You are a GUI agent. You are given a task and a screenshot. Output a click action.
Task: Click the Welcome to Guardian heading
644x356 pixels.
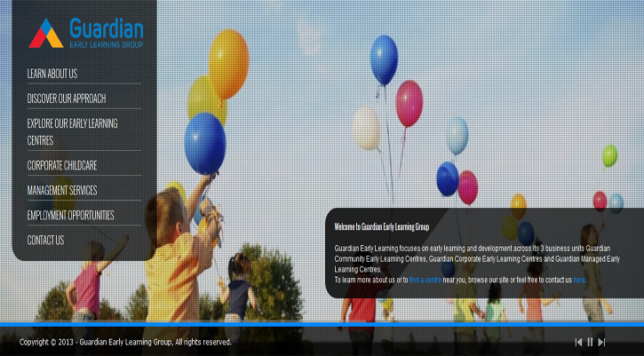pyautogui.click(x=381, y=227)
